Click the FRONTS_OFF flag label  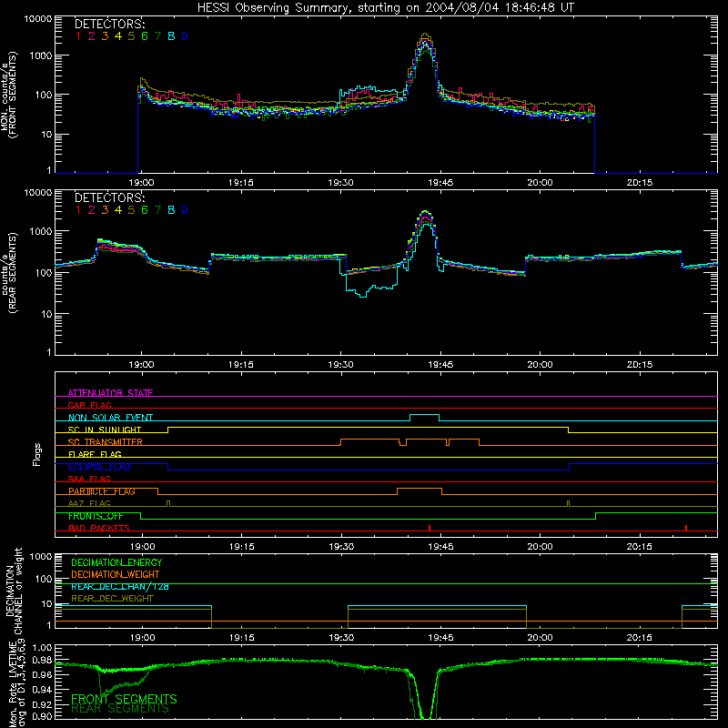pyautogui.click(x=96, y=516)
